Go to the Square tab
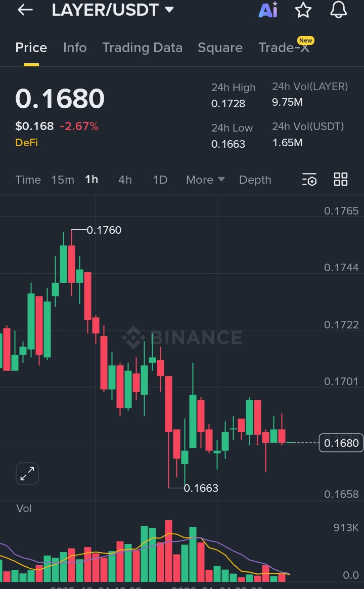Image resolution: width=364 pixels, height=589 pixels. pos(220,48)
